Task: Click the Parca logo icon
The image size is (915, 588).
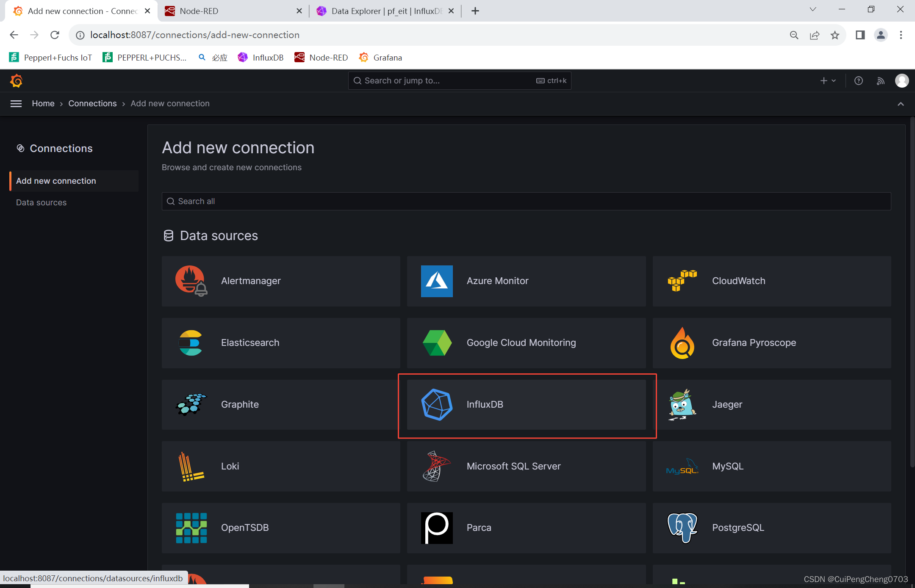Action: tap(437, 528)
